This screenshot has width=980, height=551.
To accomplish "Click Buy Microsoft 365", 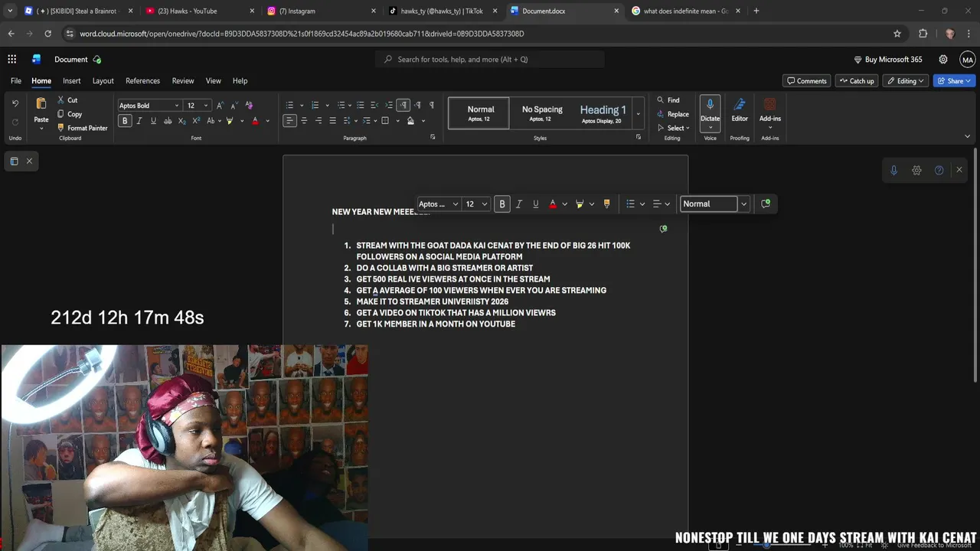I will (x=888, y=59).
